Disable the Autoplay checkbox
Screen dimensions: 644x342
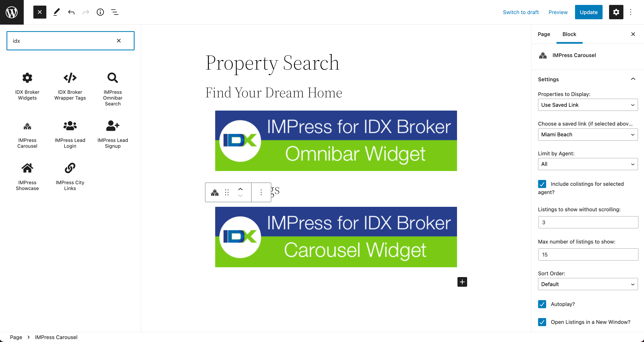tap(542, 304)
